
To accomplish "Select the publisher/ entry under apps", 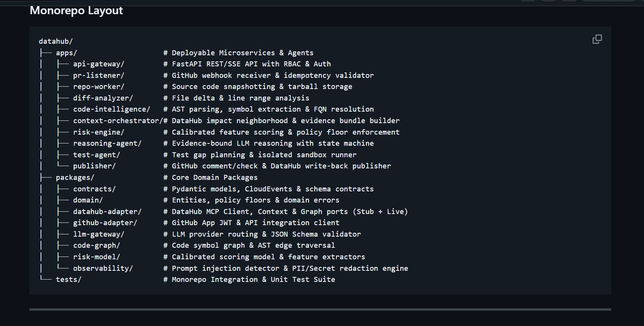I will point(94,166).
